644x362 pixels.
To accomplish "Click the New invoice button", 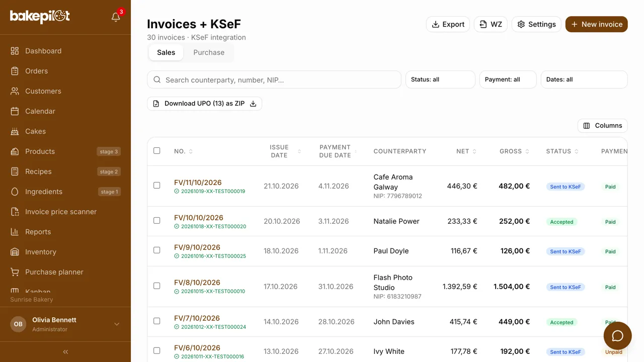I will [x=597, y=24].
